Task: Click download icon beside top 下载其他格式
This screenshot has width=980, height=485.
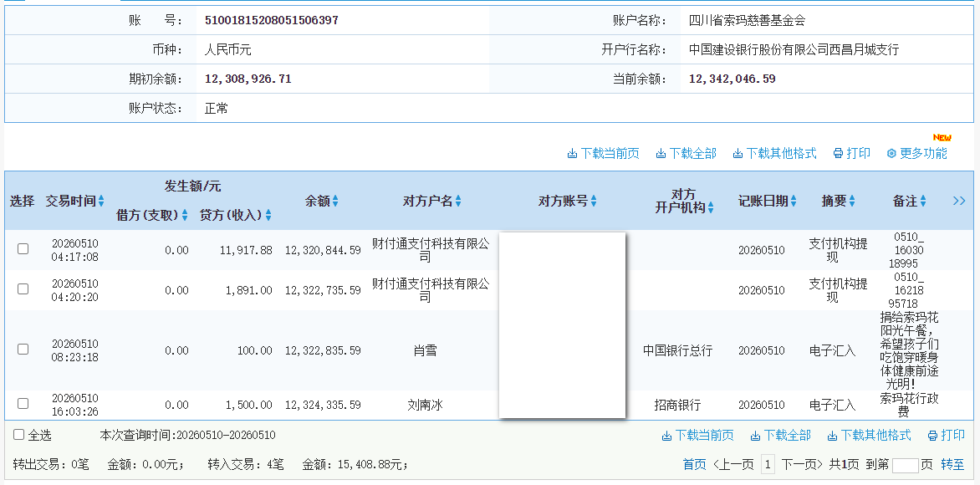Action: tap(738, 154)
